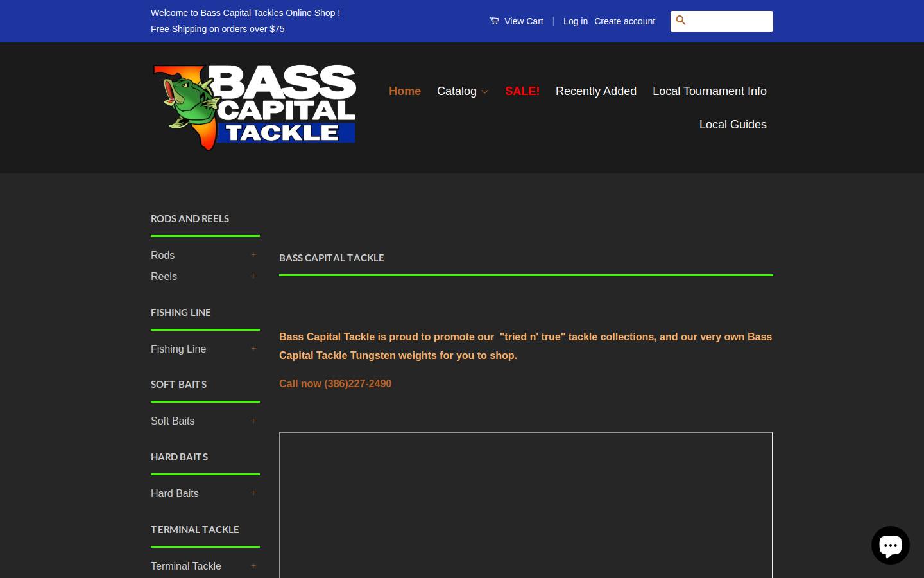
Task: Open Hard Baits category link
Action: coord(175,493)
